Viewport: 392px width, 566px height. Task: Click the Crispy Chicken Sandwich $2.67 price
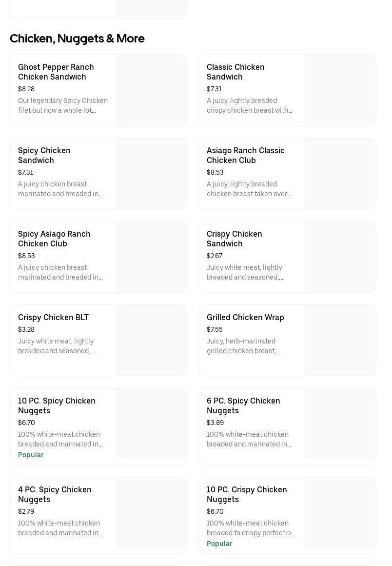tap(215, 256)
